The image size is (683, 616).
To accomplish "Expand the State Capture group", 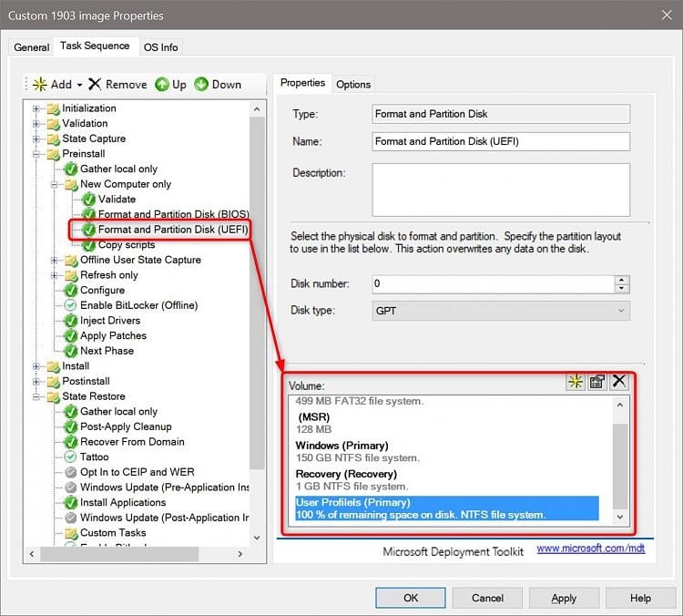I will tap(36, 139).
